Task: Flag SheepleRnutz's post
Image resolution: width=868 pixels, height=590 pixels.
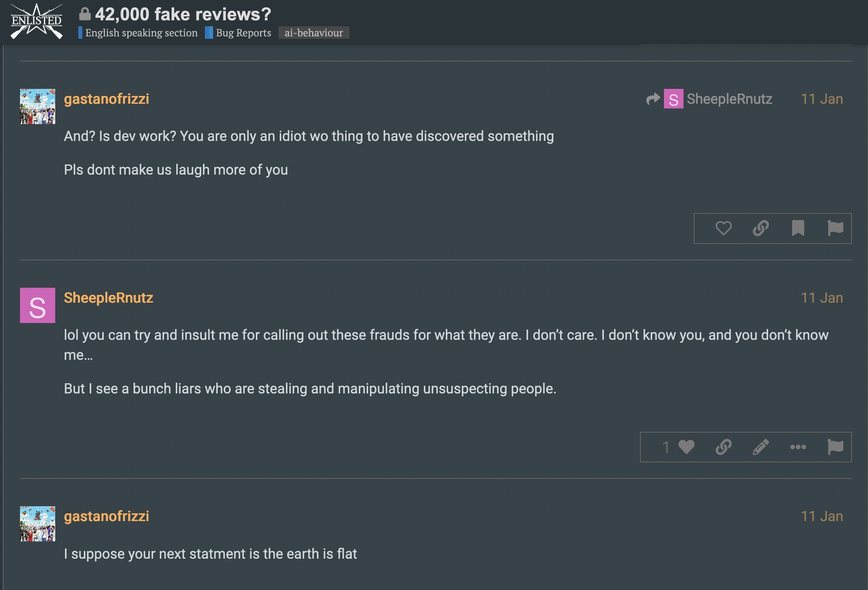Action: [835, 447]
